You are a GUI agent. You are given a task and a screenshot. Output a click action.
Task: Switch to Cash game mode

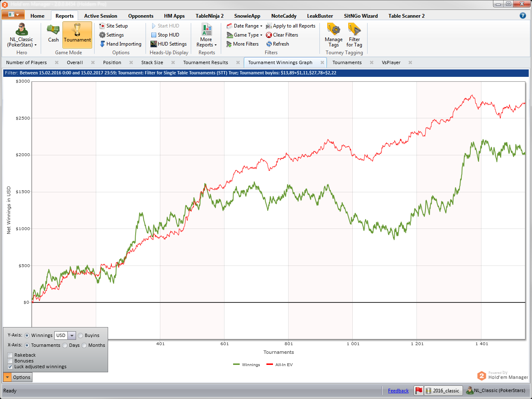pos(53,34)
